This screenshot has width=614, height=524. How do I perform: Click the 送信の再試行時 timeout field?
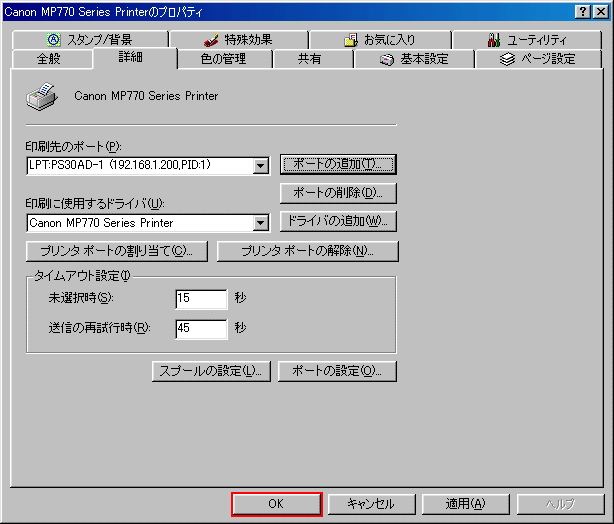point(201,329)
